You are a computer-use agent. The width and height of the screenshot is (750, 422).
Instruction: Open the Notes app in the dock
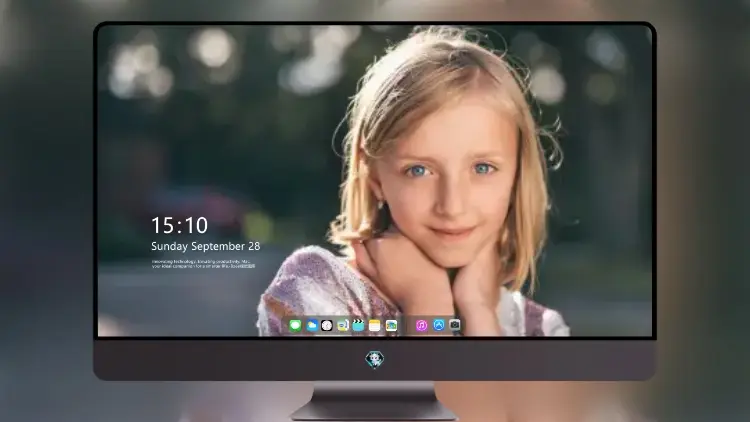click(375, 325)
